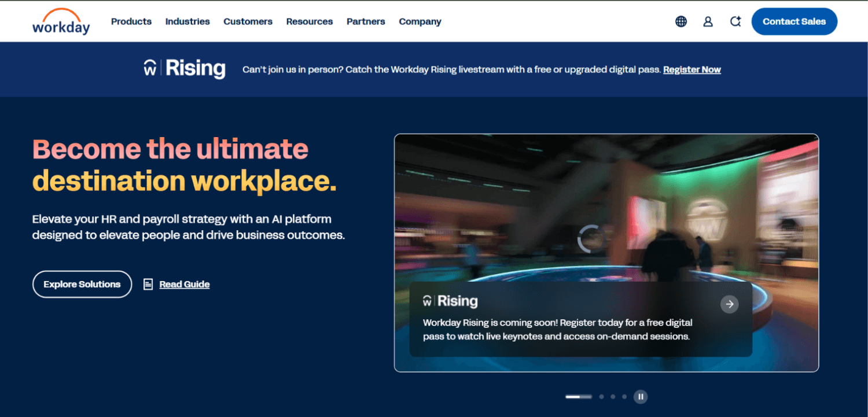The width and height of the screenshot is (868, 417).
Task: Open the chat assistant icon beside Contact Sales
Action: tap(735, 21)
